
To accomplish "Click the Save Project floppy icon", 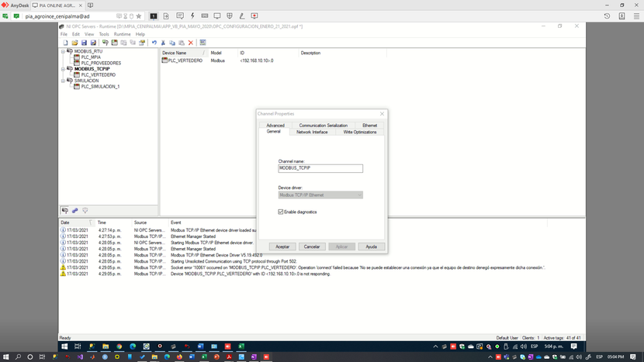I will coord(85,43).
